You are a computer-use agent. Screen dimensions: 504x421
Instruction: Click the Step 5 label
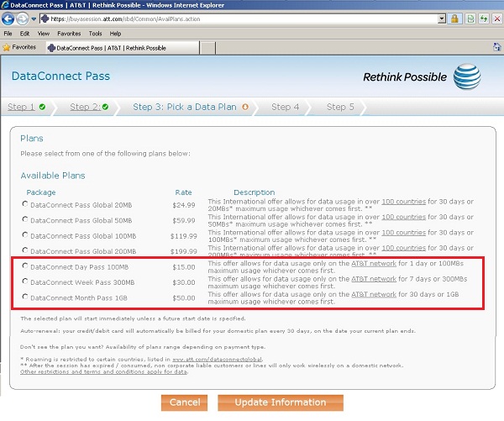click(340, 107)
